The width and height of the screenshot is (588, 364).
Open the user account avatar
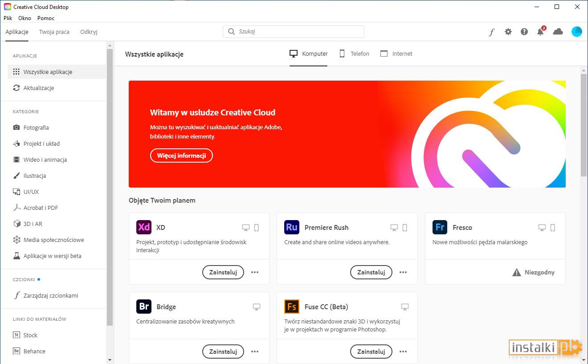(577, 32)
